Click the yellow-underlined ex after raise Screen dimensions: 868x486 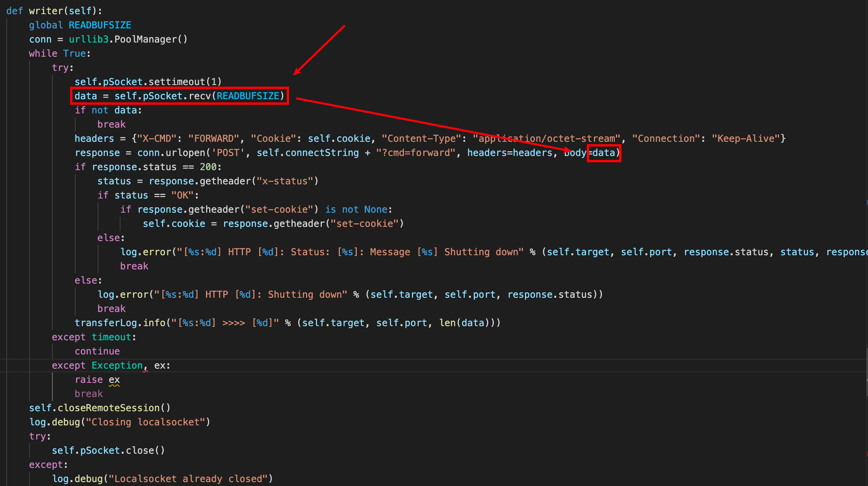pos(114,380)
